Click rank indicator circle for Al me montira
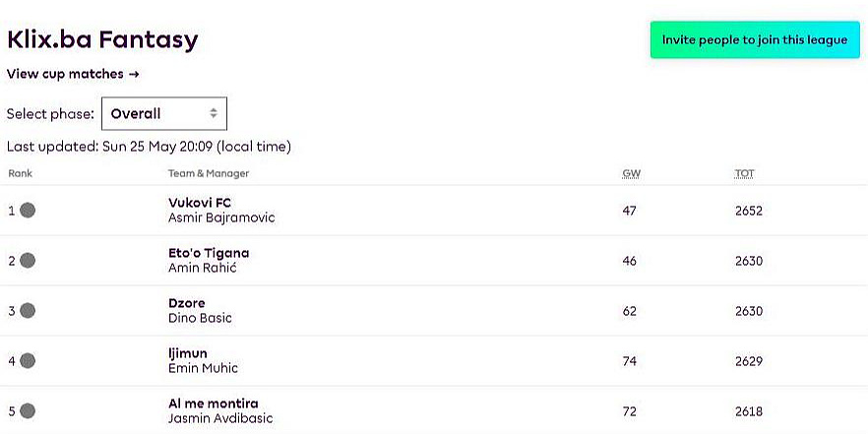The image size is (868, 434). 28,410
